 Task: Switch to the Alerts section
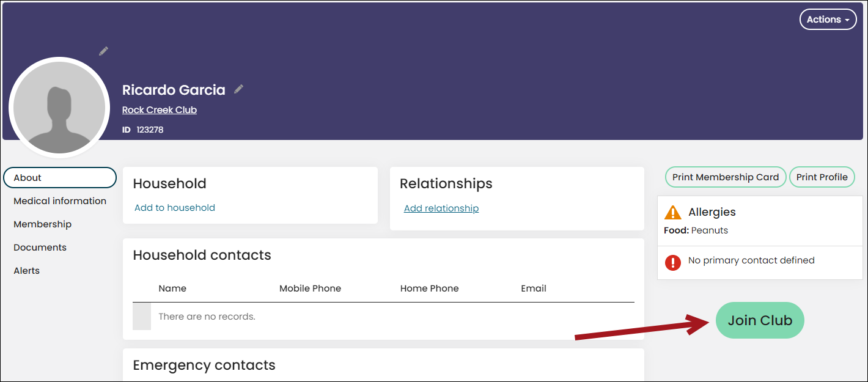pyautogui.click(x=26, y=271)
